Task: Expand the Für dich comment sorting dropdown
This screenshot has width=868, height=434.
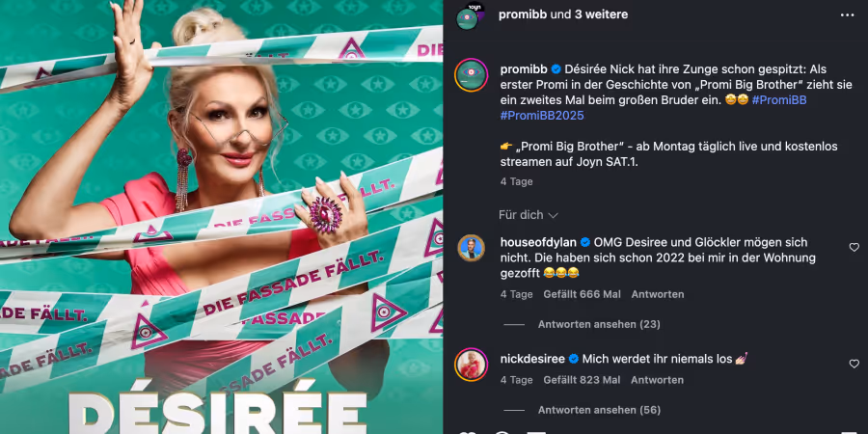Action: point(529,215)
